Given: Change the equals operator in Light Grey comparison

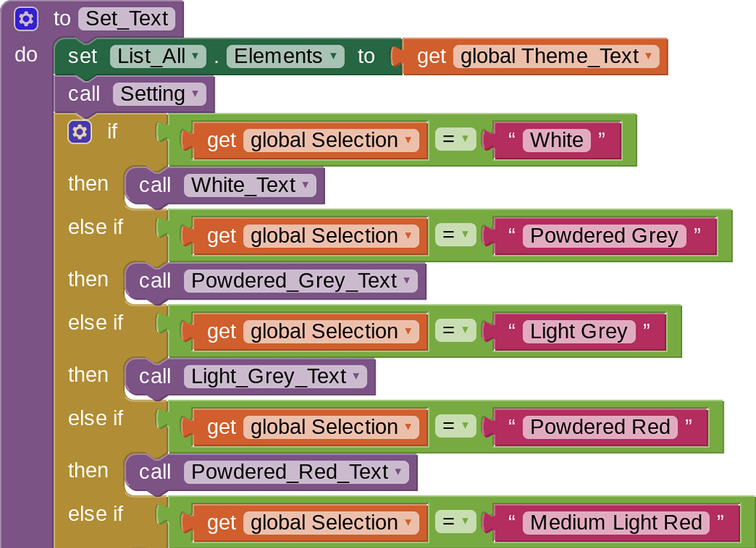Looking at the screenshot, I should [455, 332].
